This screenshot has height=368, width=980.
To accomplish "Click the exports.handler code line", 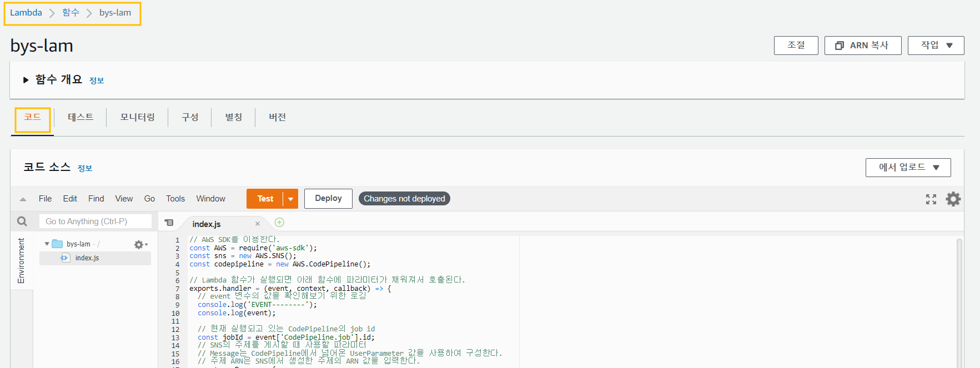I will 290,289.
